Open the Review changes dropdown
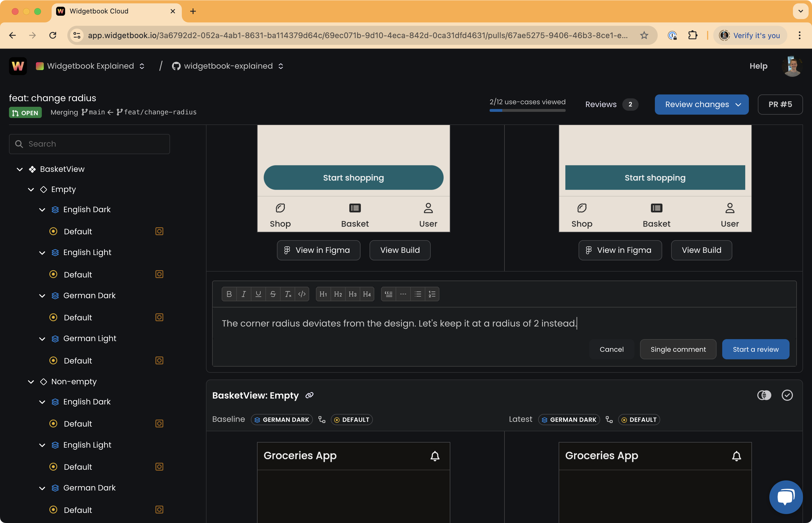 [x=701, y=104]
